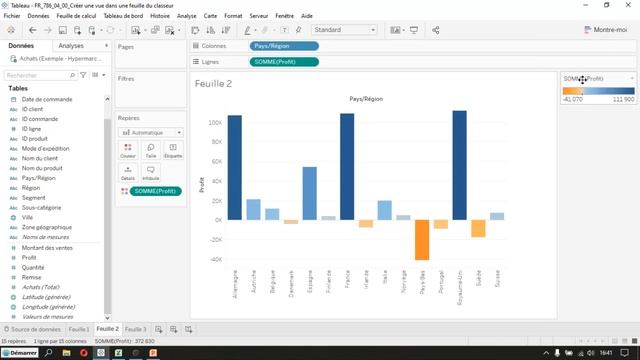640x360 pixels.
Task: Click SOMME(Profit) pill in Lignes
Action: click(x=284, y=62)
